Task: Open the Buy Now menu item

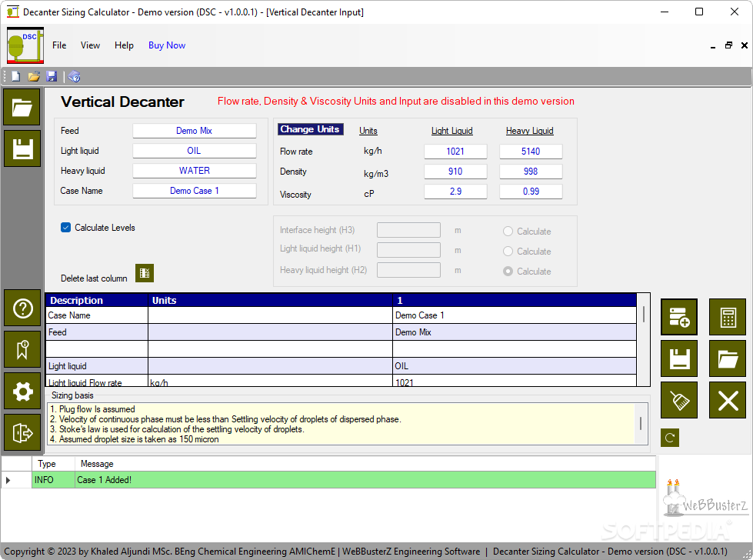Action: [x=167, y=45]
